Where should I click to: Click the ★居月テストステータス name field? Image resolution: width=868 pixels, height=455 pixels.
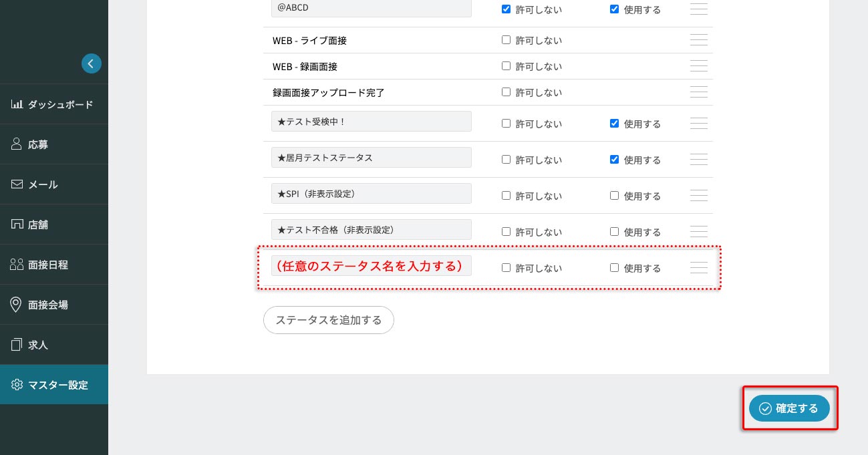pos(371,158)
